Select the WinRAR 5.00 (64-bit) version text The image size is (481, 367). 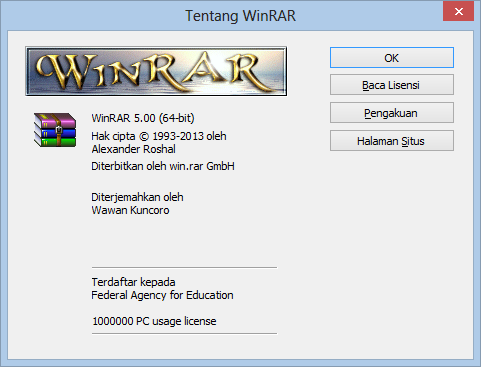point(143,118)
